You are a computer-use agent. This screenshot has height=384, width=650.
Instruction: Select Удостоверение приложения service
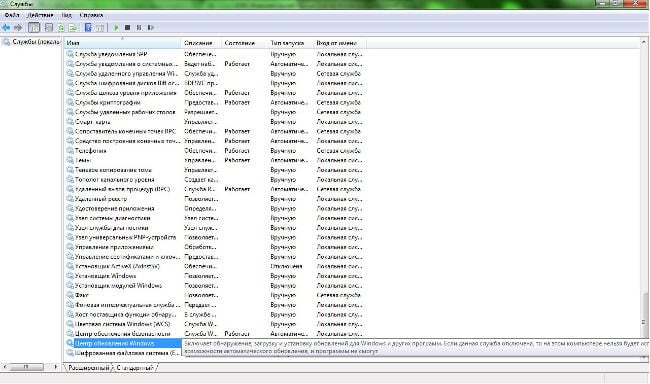pos(215,208)
